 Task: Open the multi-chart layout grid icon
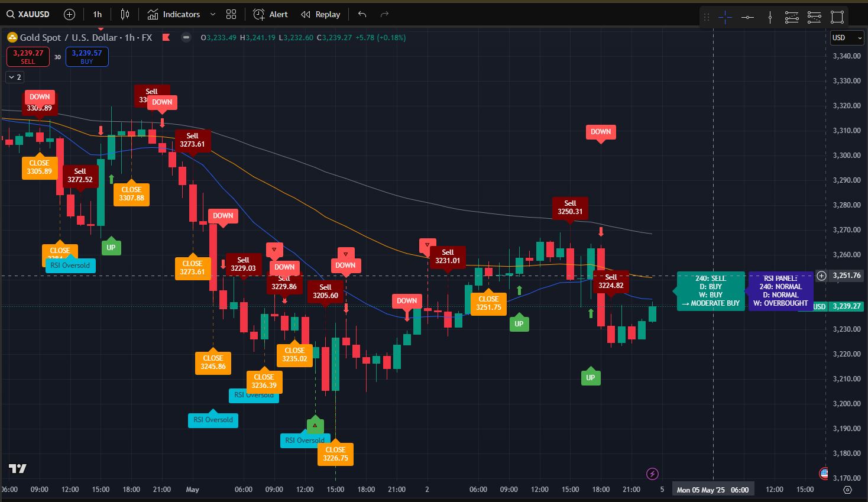pos(231,14)
